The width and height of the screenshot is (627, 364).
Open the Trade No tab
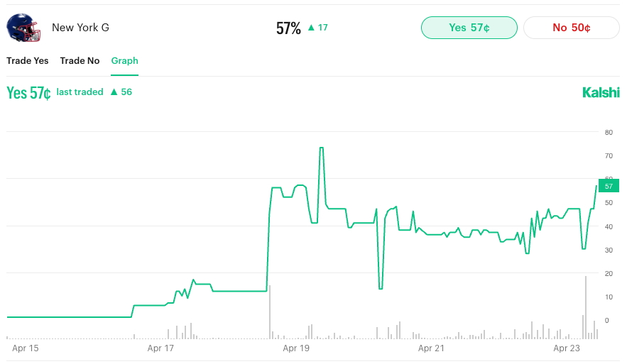[x=80, y=61]
